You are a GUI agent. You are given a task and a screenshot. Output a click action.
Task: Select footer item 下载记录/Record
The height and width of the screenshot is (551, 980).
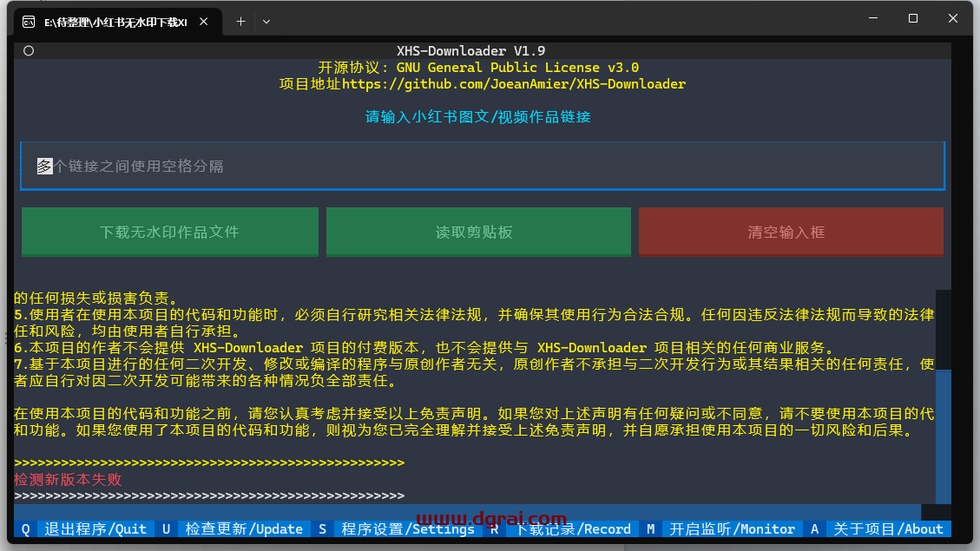(572, 529)
